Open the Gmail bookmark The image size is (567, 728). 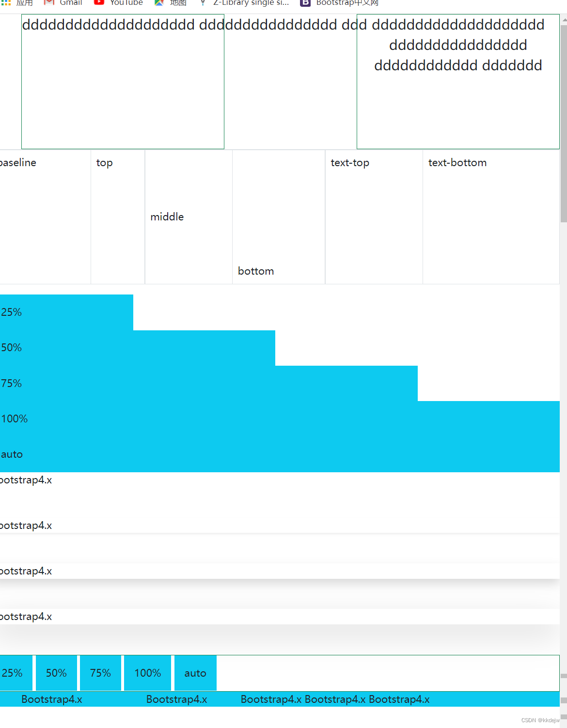coord(63,2)
